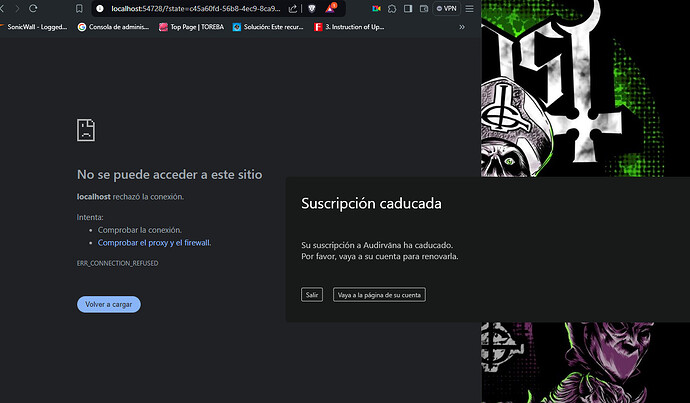Click Vaya a la página de su cuenta
The width and height of the screenshot is (690, 403).
(379, 295)
